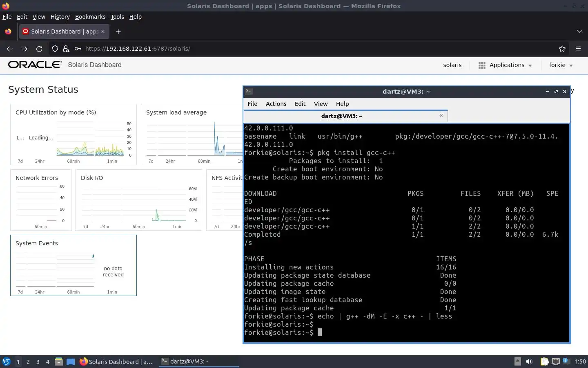Go back using the browser back arrow
This screenshot has height=368, width=588.
tap(10, 49)
